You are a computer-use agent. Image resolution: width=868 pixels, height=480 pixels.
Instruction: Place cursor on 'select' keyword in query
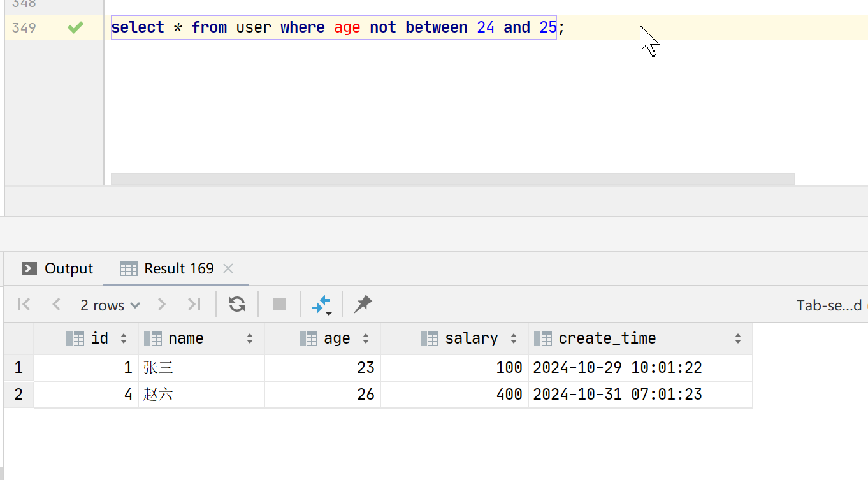[x=138, y=27]
